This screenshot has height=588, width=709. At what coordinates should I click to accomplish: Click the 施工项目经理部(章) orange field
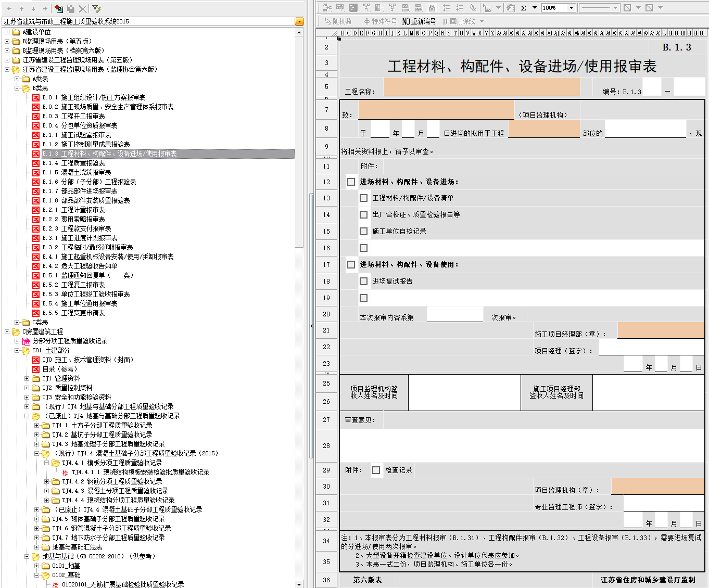point(661,330)
